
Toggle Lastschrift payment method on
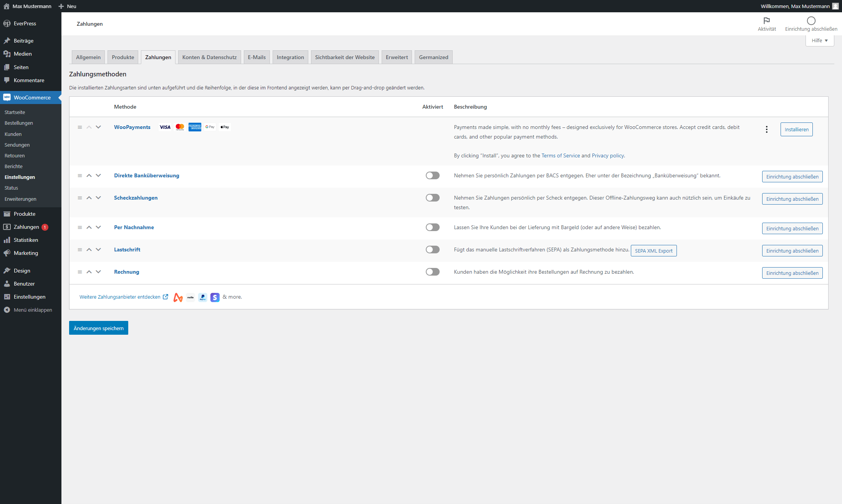coord(432,250)
